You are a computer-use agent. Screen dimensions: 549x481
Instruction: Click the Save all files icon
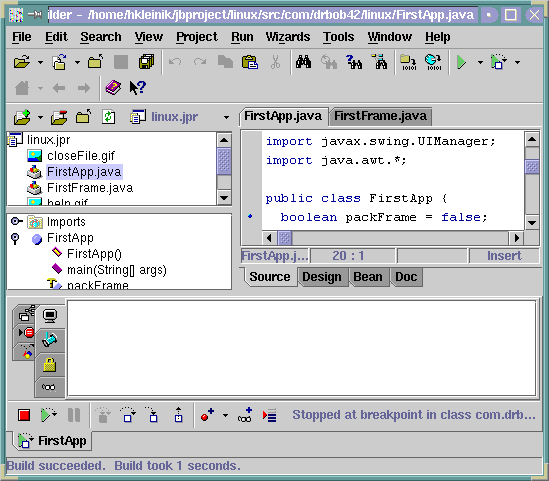146,62
